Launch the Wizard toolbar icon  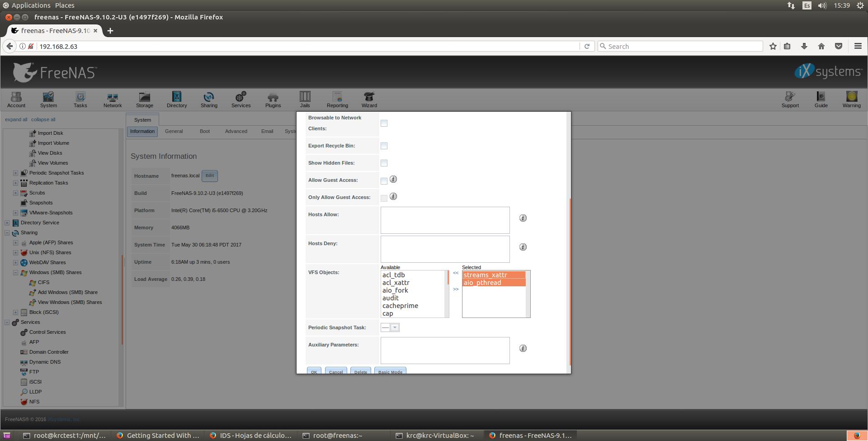click(x=369, y=100)
